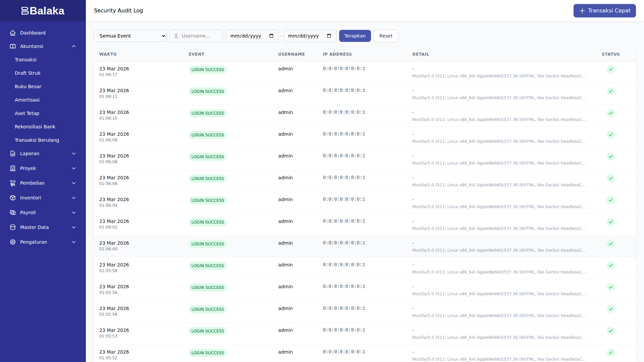Click the Terapkan filter button
Screen dimensions: 644x362
point(355,36)
